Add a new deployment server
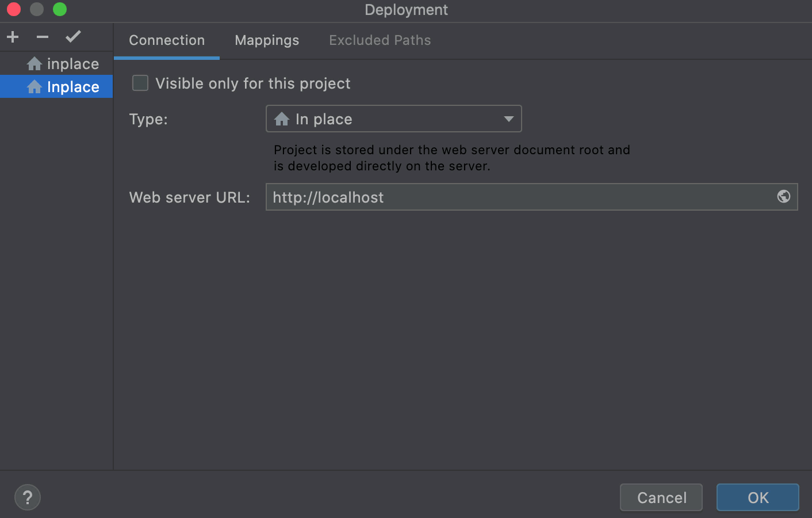 (12, 36)
